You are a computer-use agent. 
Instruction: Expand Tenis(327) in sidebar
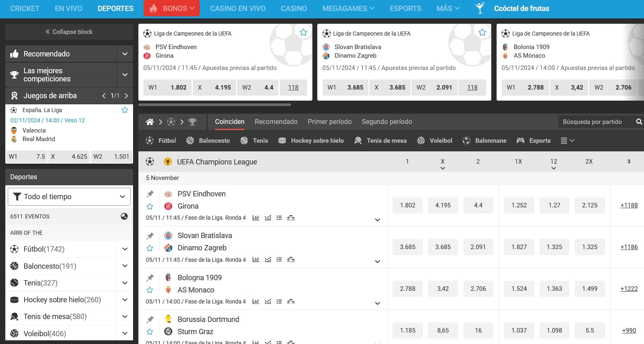tap(125, 283)
